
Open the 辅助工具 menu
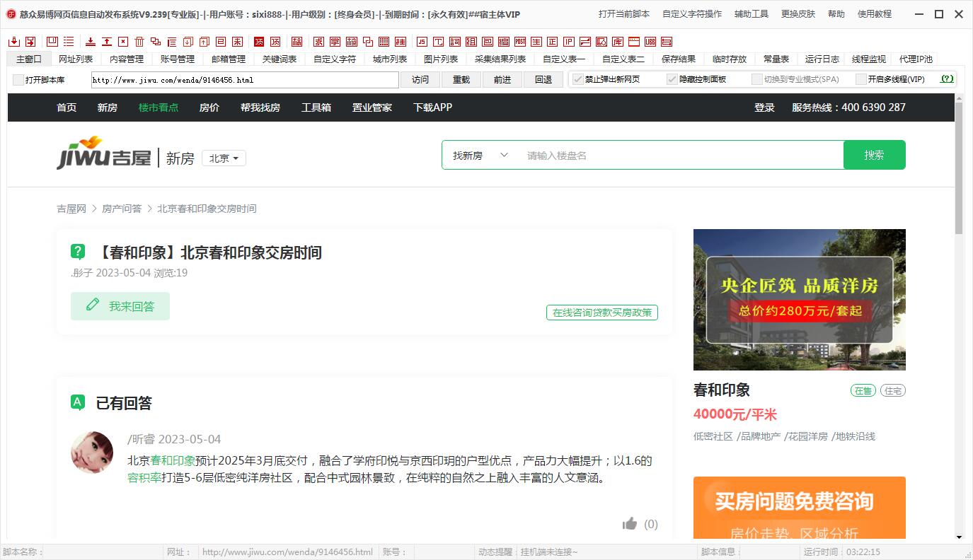pos(752,14)
